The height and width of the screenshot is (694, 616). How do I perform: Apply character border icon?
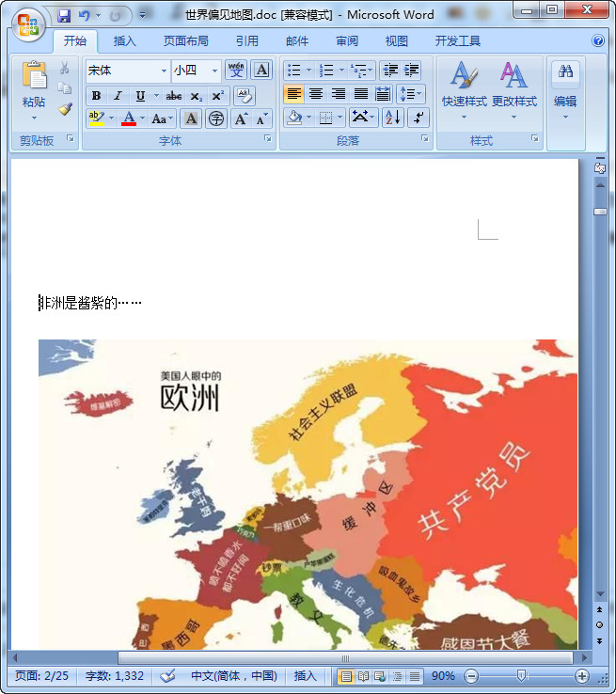coord(261,70)
